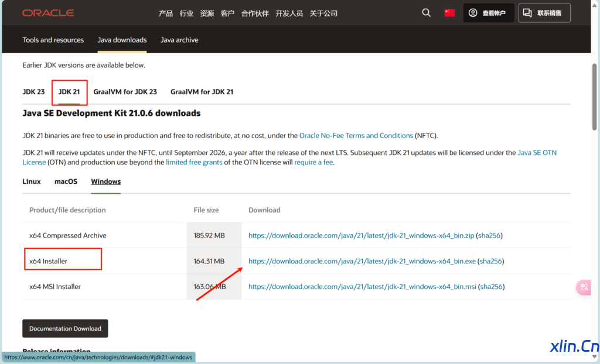Click the Product/file description column header
The height and width of the screenshot is (364, 600).
click(x=67, y=210)
